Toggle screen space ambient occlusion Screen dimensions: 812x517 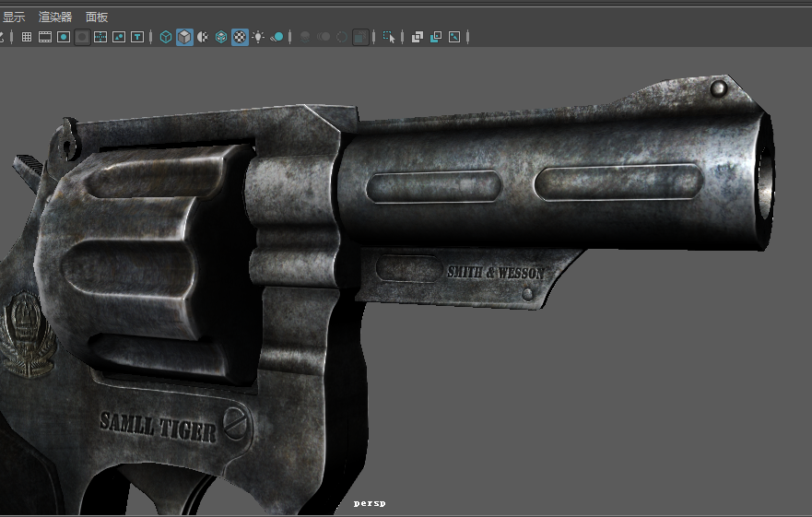pyautogui.click(x=305, y=37)
